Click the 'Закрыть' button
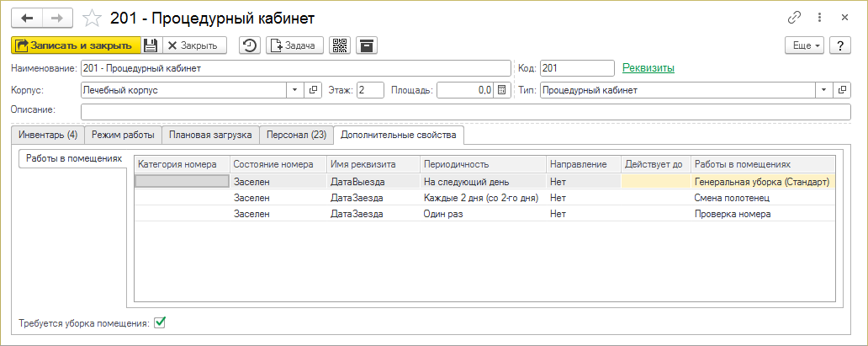Viewport: 868px width, 346px height. coord(193,45)
